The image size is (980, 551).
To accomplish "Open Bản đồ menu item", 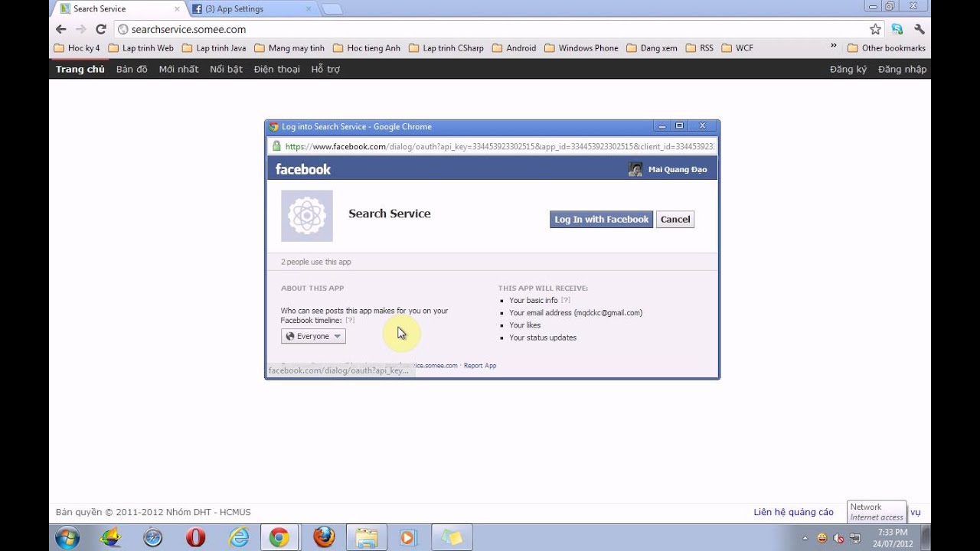I will pyautogui.click(x=132, y=69).
